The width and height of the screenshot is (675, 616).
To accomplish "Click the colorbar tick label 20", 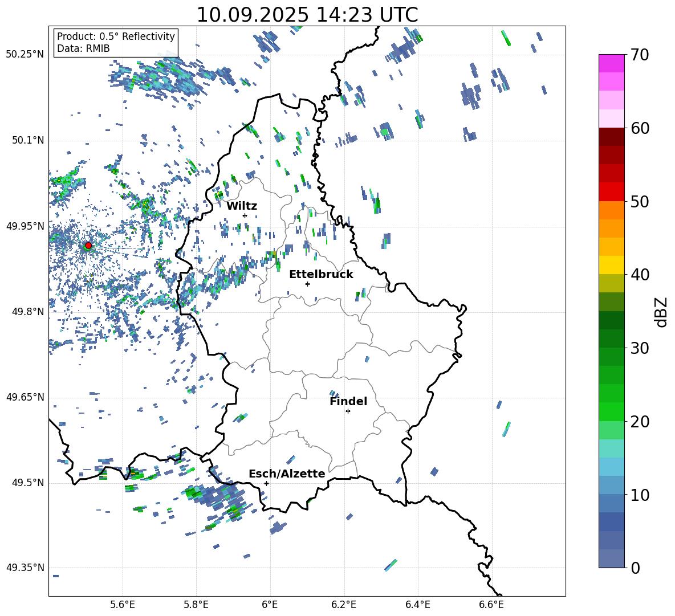I will pyautogui.click(x=640, y=422).
